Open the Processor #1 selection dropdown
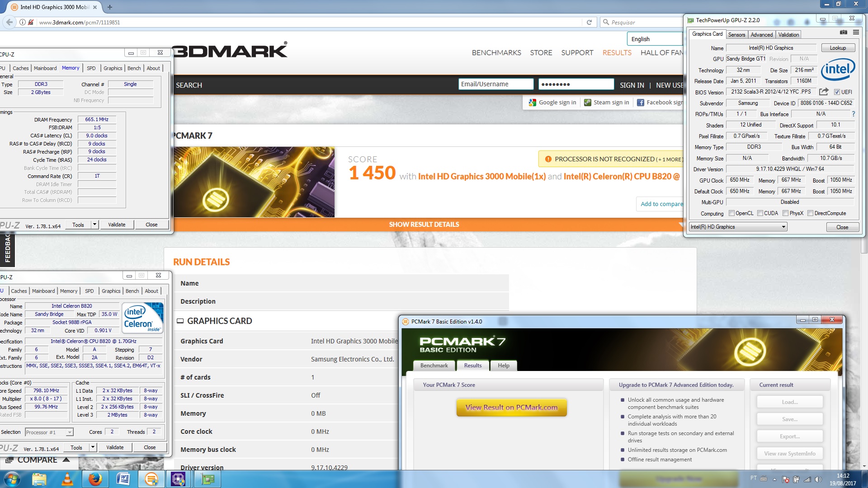Screen dimensions: 868x488 [x=49, y=432]
